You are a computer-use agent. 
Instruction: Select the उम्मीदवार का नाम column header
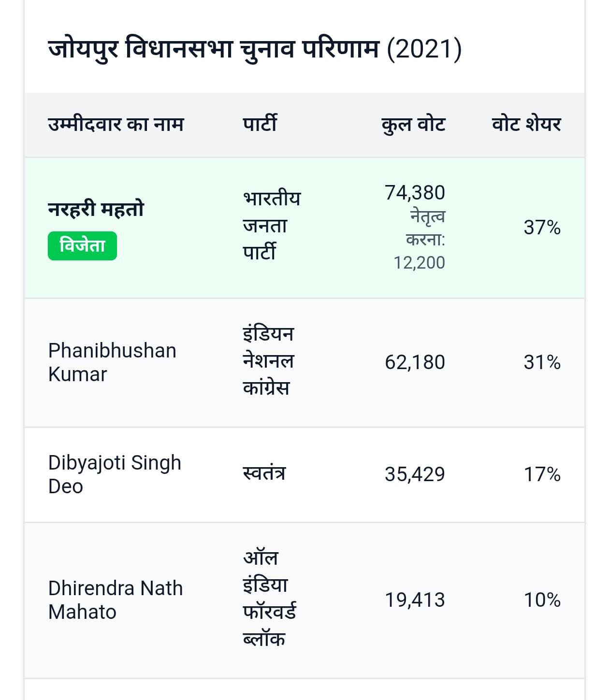point(116,124)
